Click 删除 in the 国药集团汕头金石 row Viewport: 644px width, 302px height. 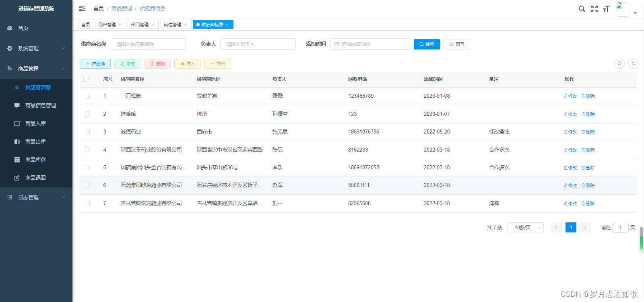coord(588,168)
